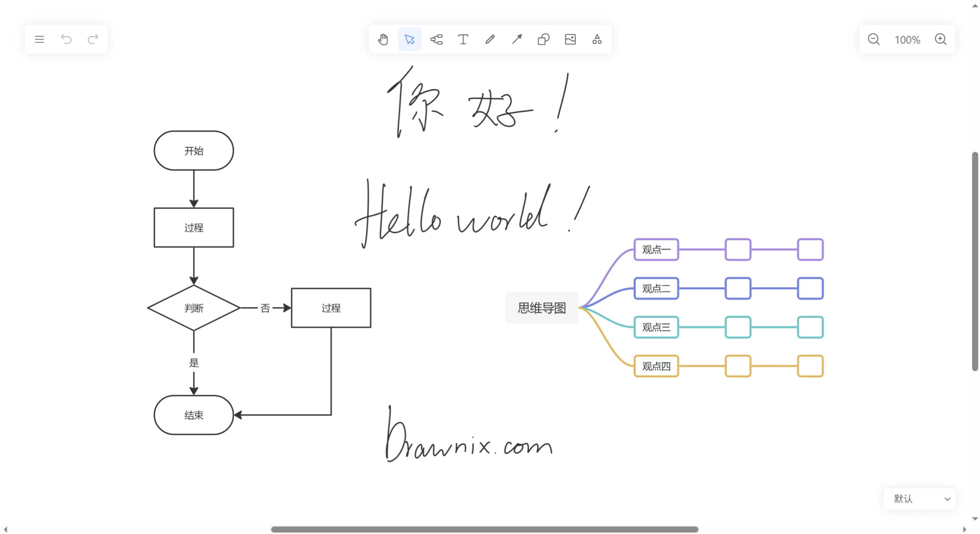Select the 思维导图 root node

tap(541, 308)
